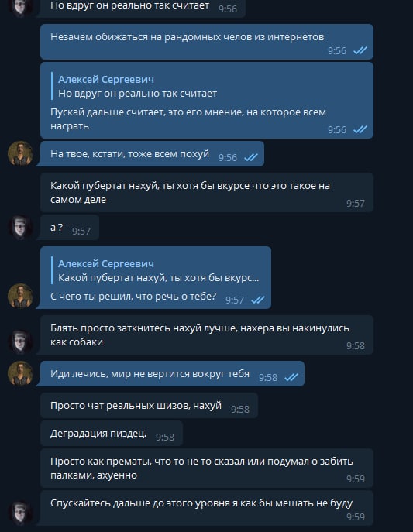Click read checkmarks on 'Незачем обижаться' message

360,50
